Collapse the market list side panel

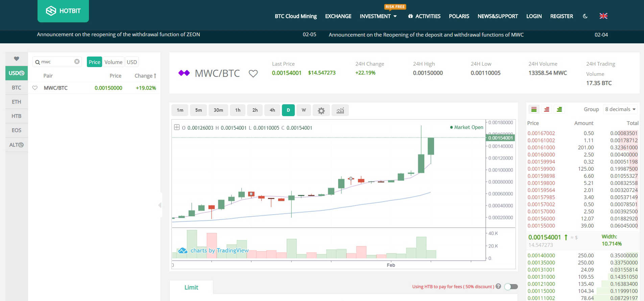click(160, 205)
